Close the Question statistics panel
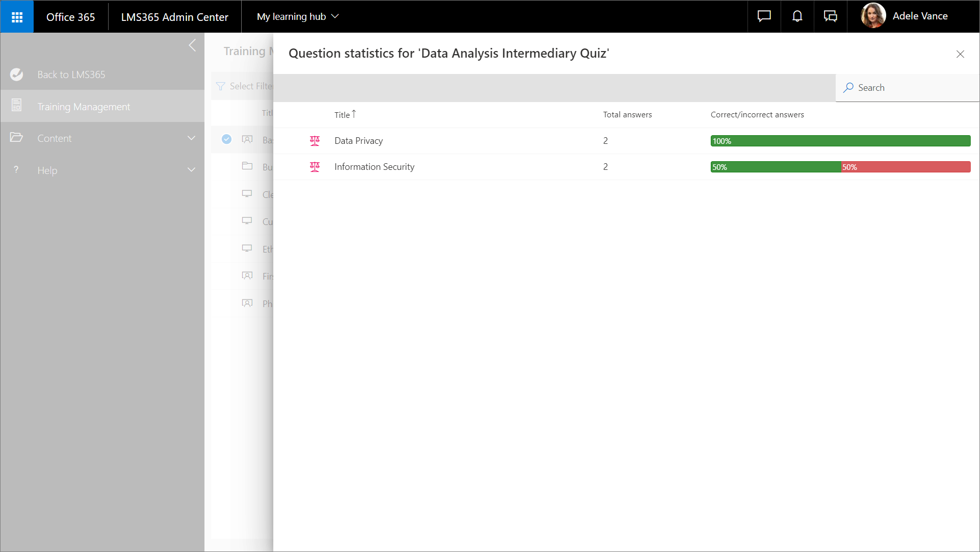The image size is (980, 552). point(960,54)
